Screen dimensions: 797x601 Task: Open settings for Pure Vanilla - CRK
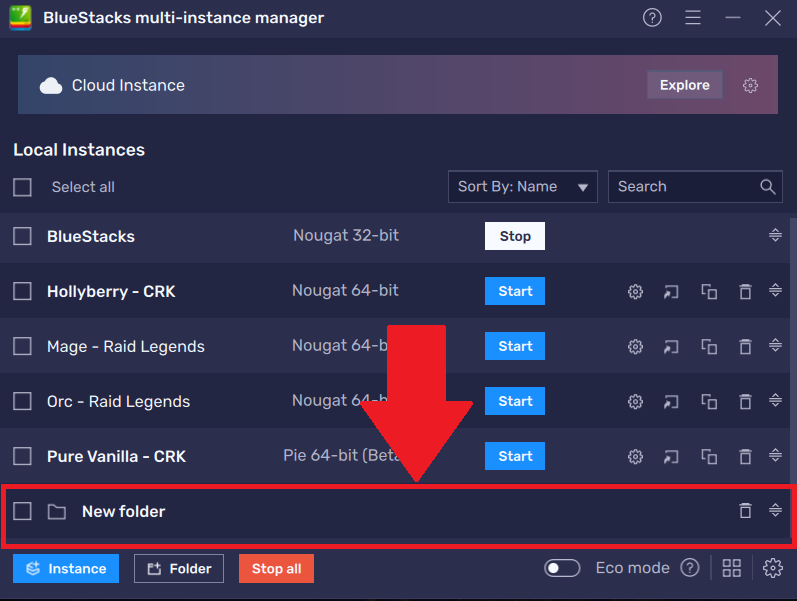635,456
